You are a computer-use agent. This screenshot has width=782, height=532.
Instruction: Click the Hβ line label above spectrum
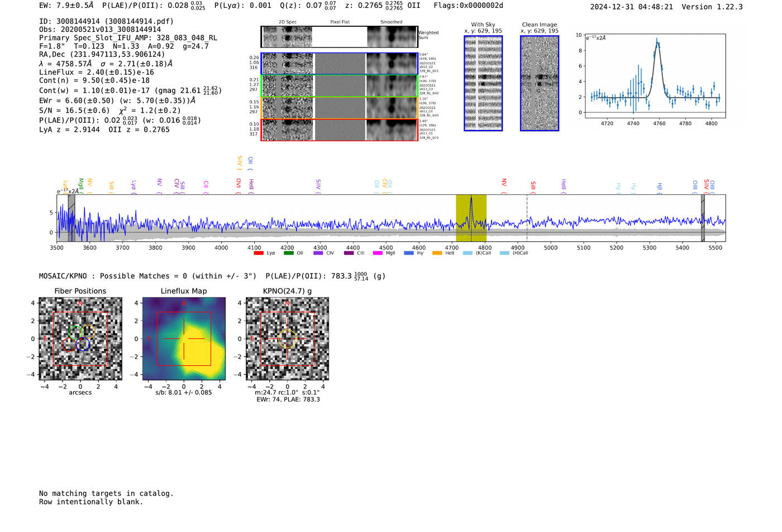click(x=660, y=188)
